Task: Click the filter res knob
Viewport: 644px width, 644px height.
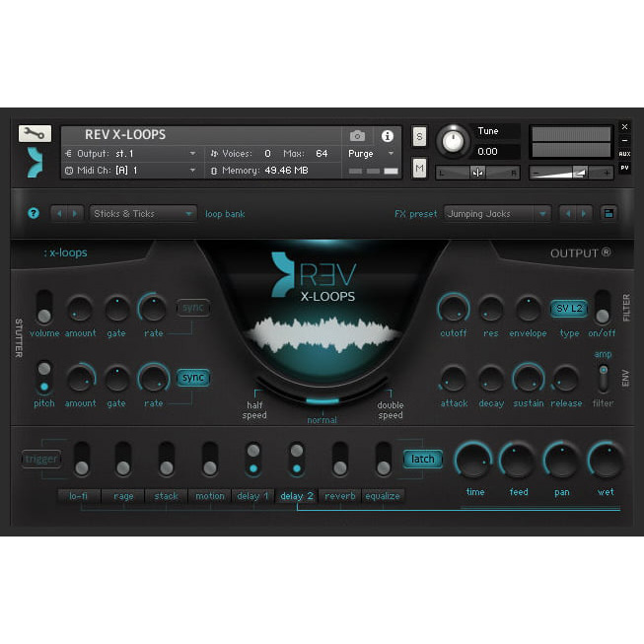Action: 491,309
